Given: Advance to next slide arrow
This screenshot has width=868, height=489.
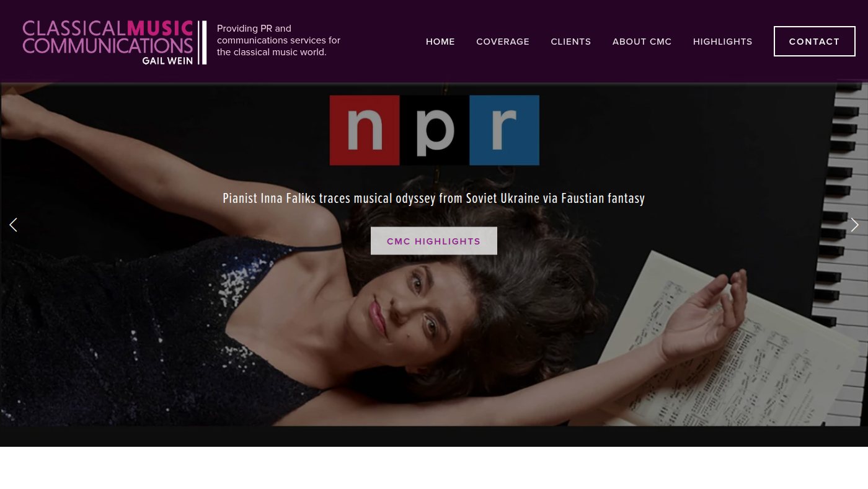Looking at the screenshot, I should coord(854,225).
